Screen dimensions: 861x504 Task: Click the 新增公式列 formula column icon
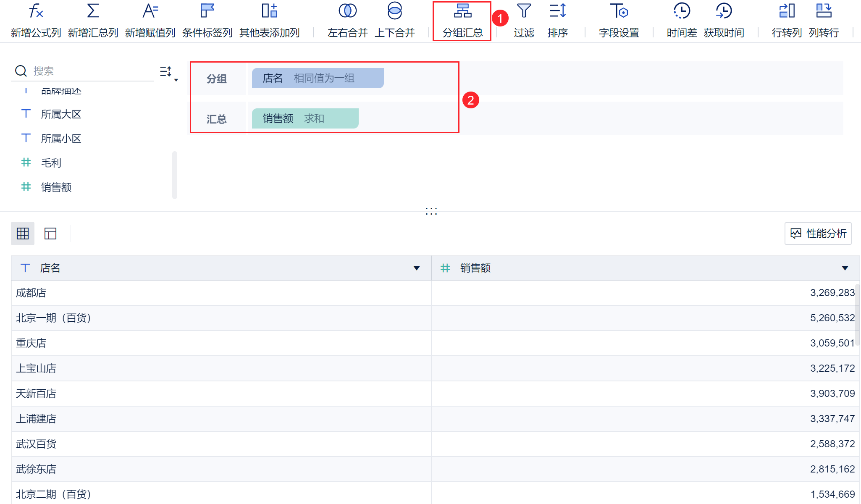[x=36, y=11]
